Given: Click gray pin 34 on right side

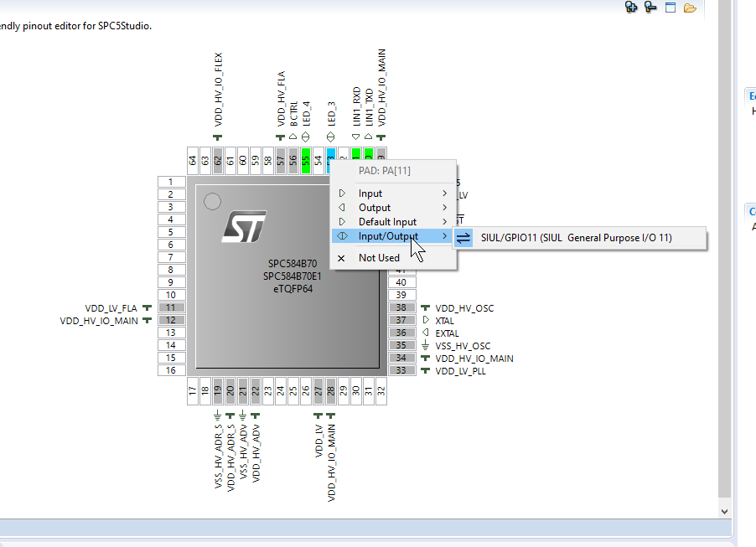Looking at the screenshot, I should click(x=402, y=358).
